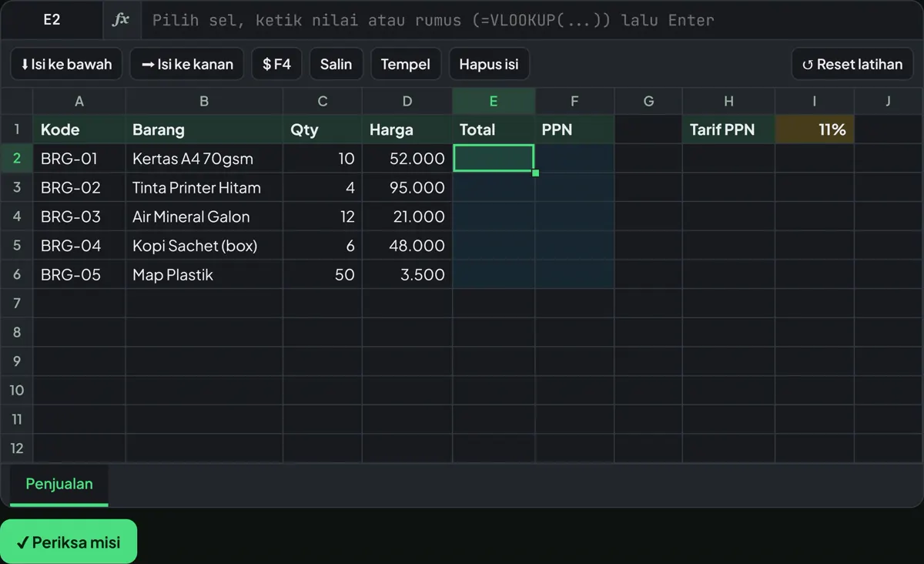Click Hapus isi to clear contents
This screenshot has height=564, width=924.
click(489, 64)
